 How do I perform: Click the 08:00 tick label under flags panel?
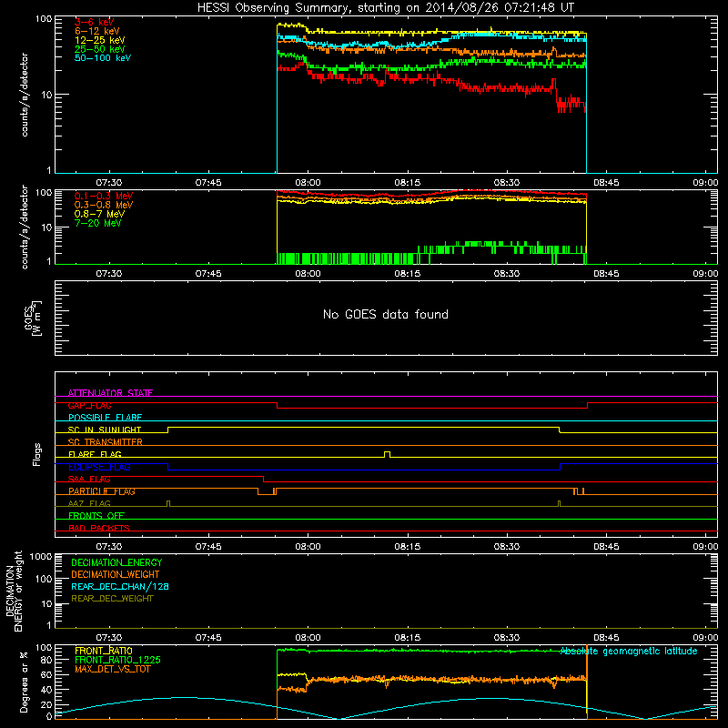(308, 547)
